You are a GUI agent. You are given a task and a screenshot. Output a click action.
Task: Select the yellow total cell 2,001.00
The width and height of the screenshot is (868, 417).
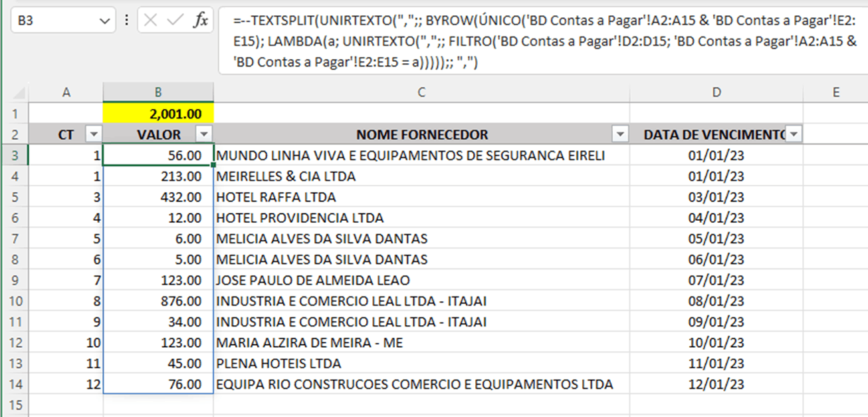(158, 114)
